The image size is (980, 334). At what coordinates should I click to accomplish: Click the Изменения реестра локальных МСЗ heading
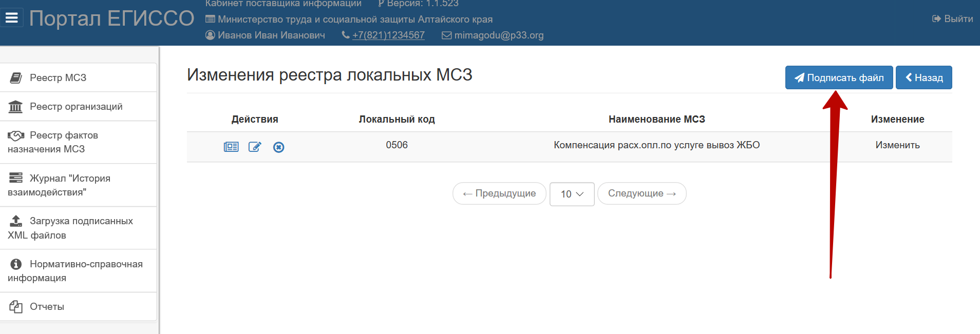tap(329, 75)
